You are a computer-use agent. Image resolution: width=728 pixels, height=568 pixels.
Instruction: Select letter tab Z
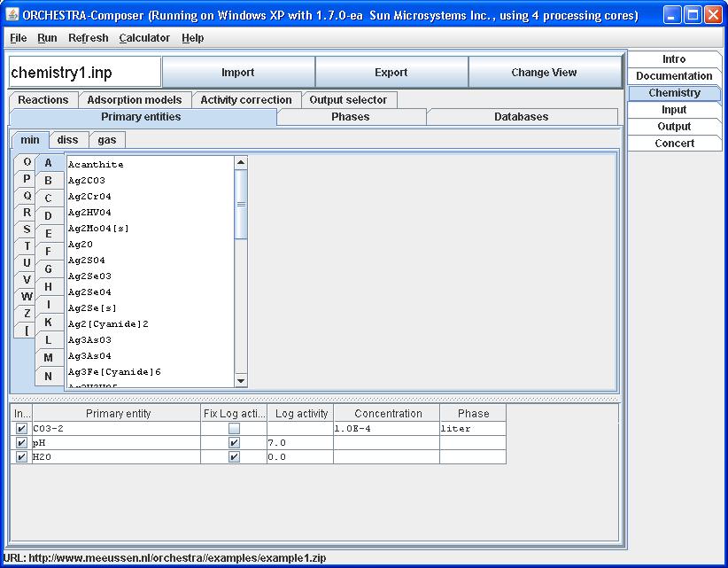click(27, 313)
